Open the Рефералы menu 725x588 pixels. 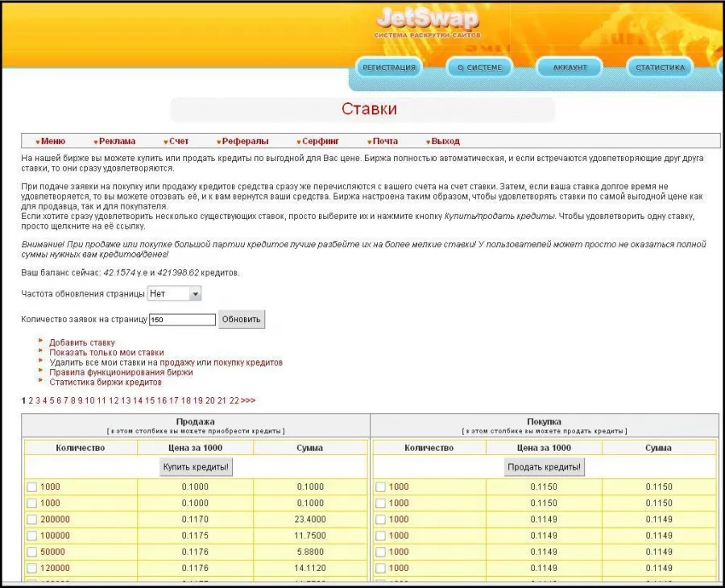[x=242, y=141]
